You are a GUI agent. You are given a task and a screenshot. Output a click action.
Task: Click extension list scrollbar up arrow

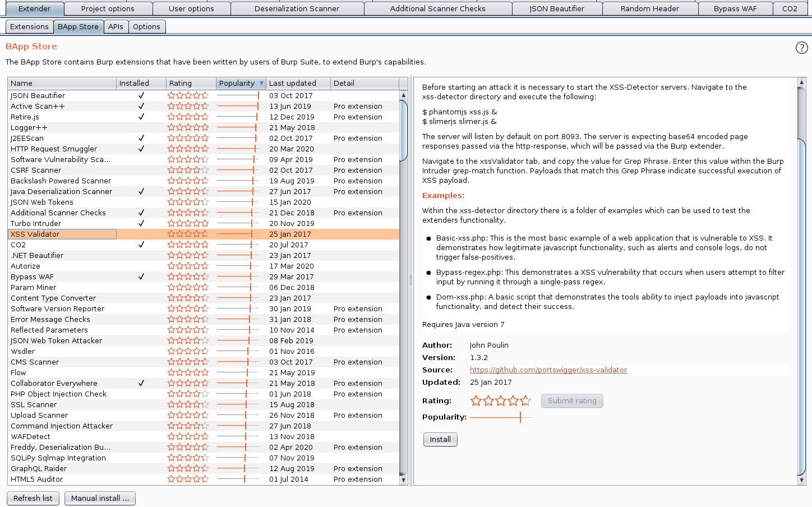403,95
